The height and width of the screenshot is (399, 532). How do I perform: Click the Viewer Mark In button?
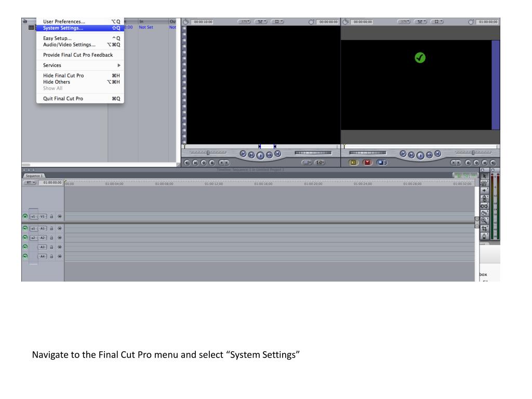[222, 163]
